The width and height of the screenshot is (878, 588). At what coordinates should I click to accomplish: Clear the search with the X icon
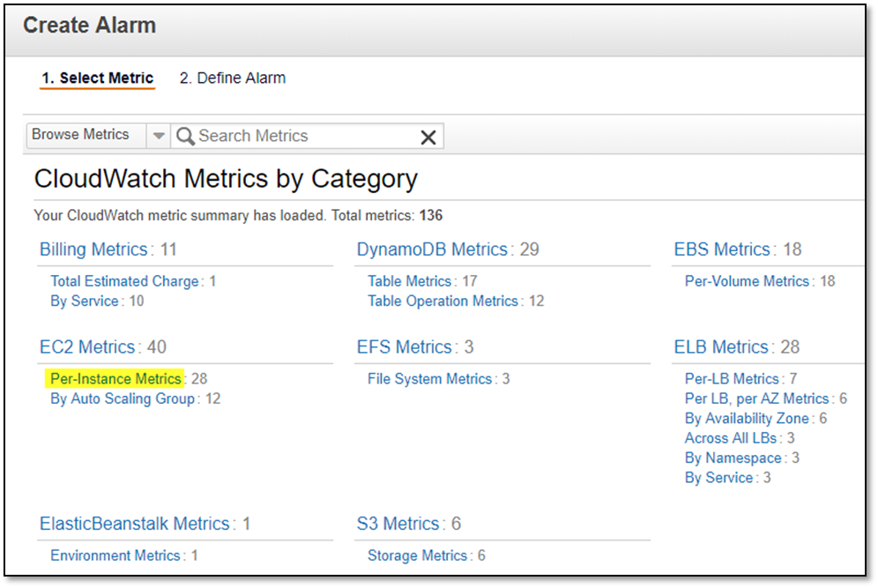click(428, 138)
